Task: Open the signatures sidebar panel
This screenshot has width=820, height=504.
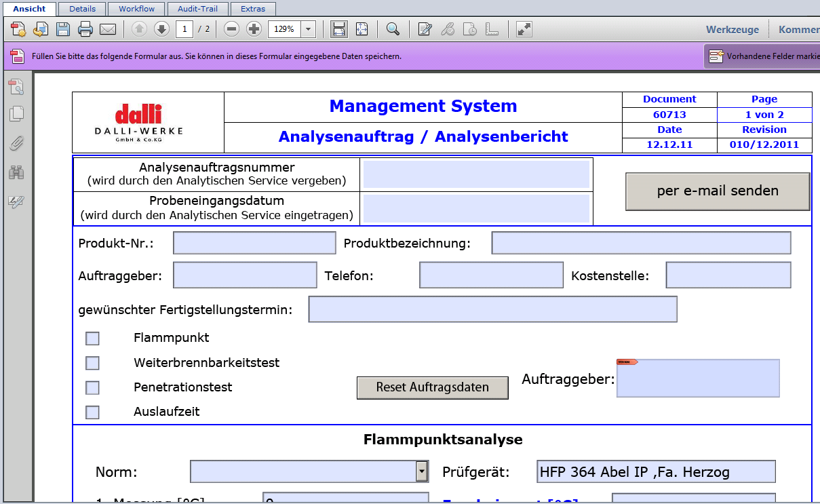Action: (x=16, y=201)
